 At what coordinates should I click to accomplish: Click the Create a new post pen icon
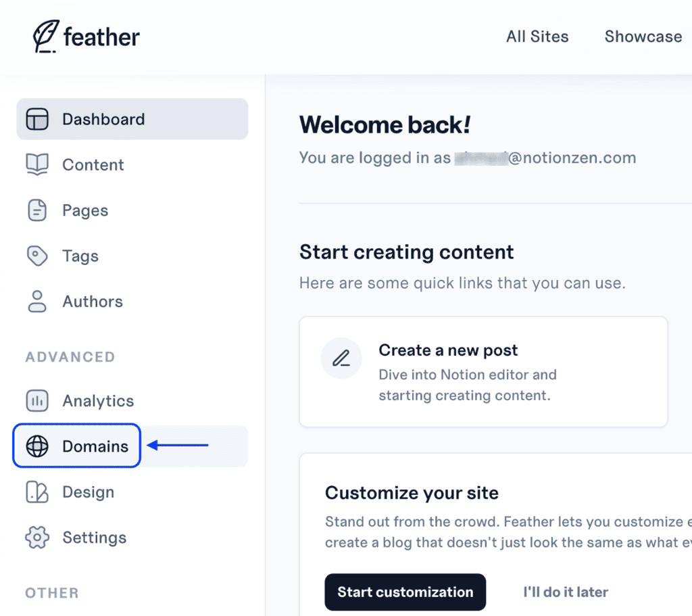tap(341, 358)
